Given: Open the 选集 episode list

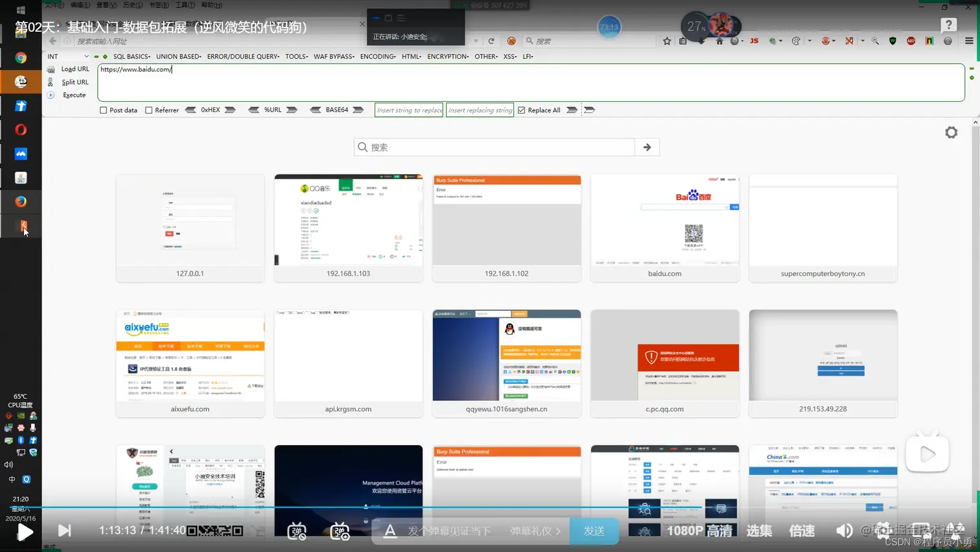Looking at the screenshot, I should click(759, 531).
